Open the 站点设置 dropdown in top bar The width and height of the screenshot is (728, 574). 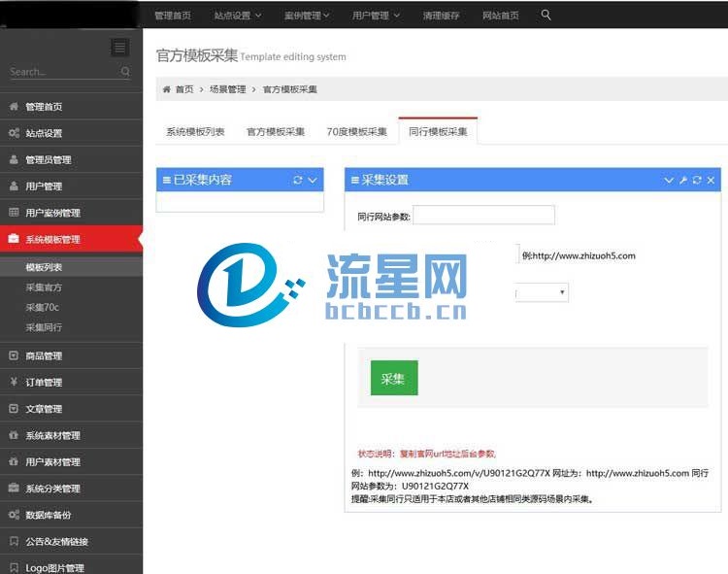[237, 15]
